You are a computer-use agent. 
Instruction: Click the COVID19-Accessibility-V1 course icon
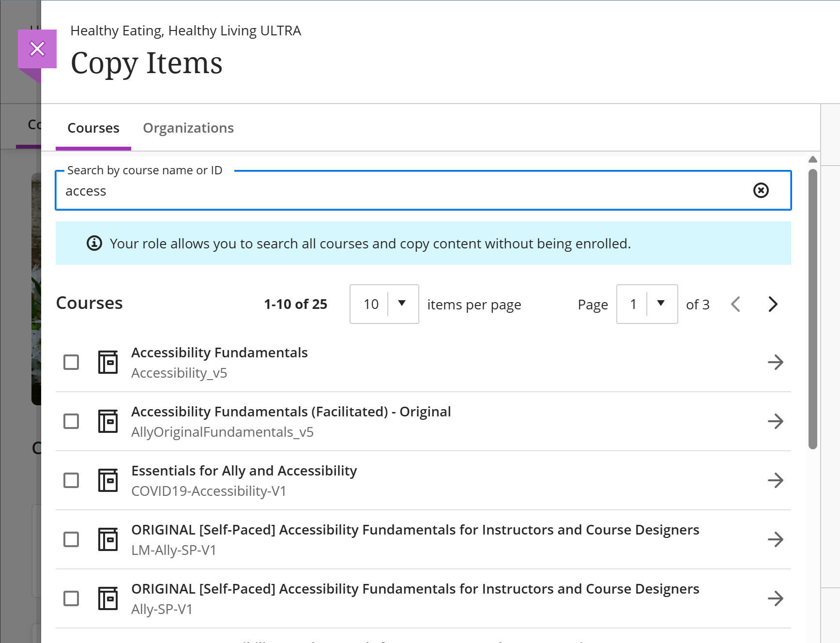[108, 480]
